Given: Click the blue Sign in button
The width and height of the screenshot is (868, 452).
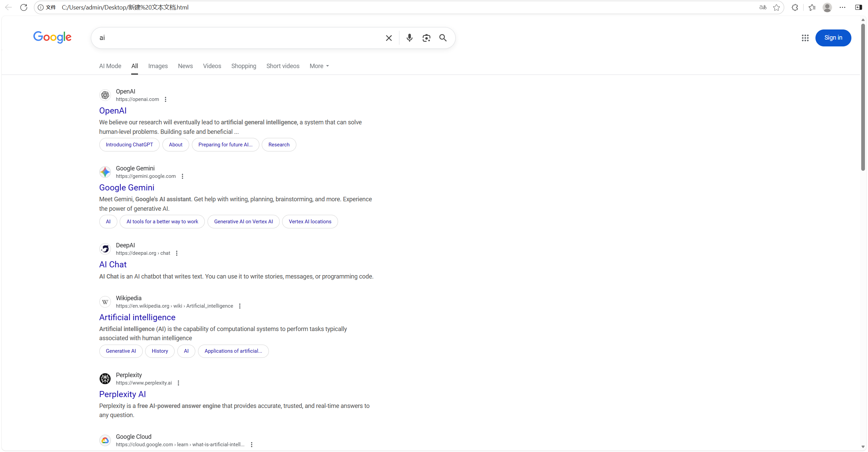Looking at the screenshot, I should (x=833, y=38).
